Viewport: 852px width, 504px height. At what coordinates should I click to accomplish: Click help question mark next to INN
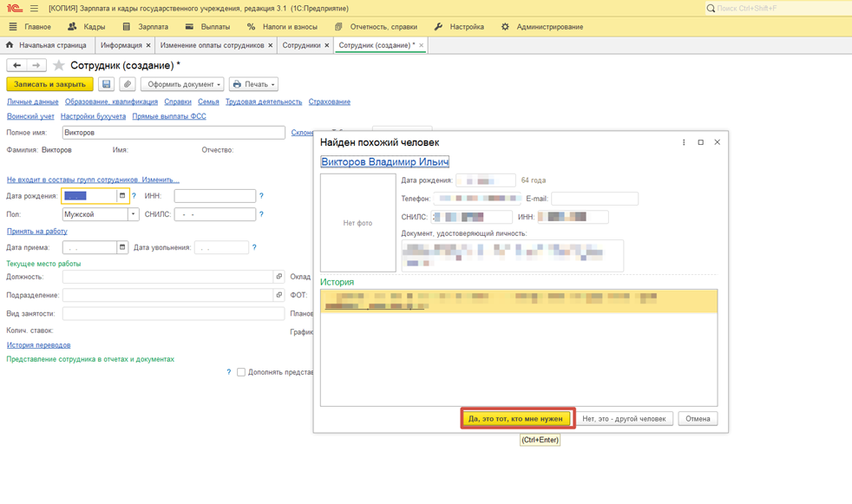[x=261, y=195]
